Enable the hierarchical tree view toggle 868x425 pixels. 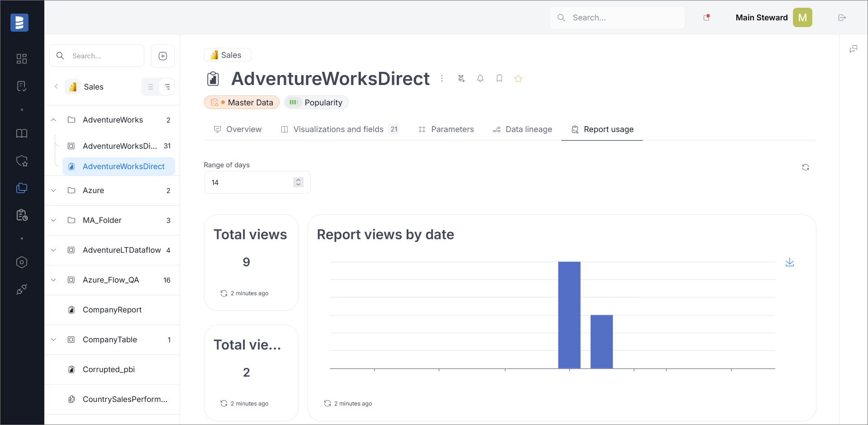(x=166, y=86)
